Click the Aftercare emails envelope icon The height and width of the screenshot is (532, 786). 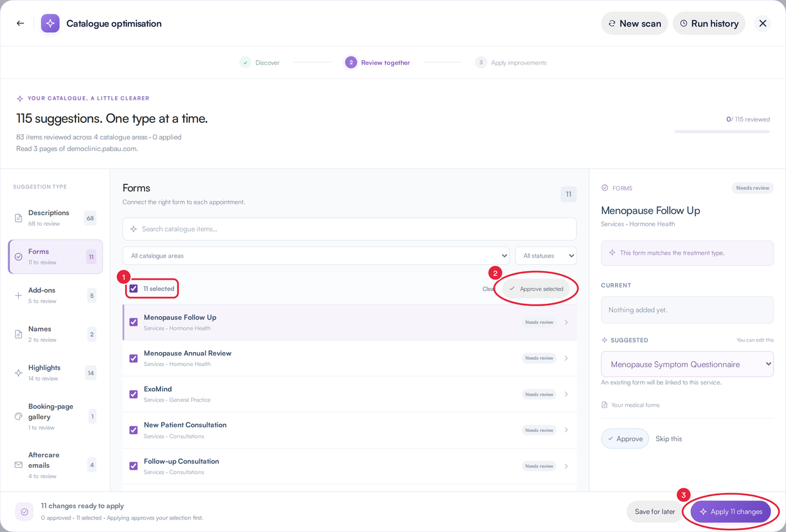click(18, 465)
